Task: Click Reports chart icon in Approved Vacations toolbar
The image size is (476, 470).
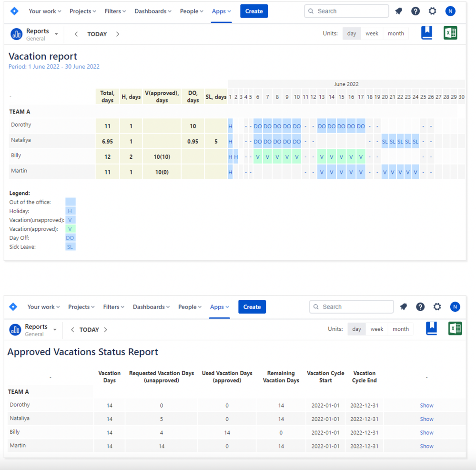Action: pyautogui.click(x=15, y=329)
